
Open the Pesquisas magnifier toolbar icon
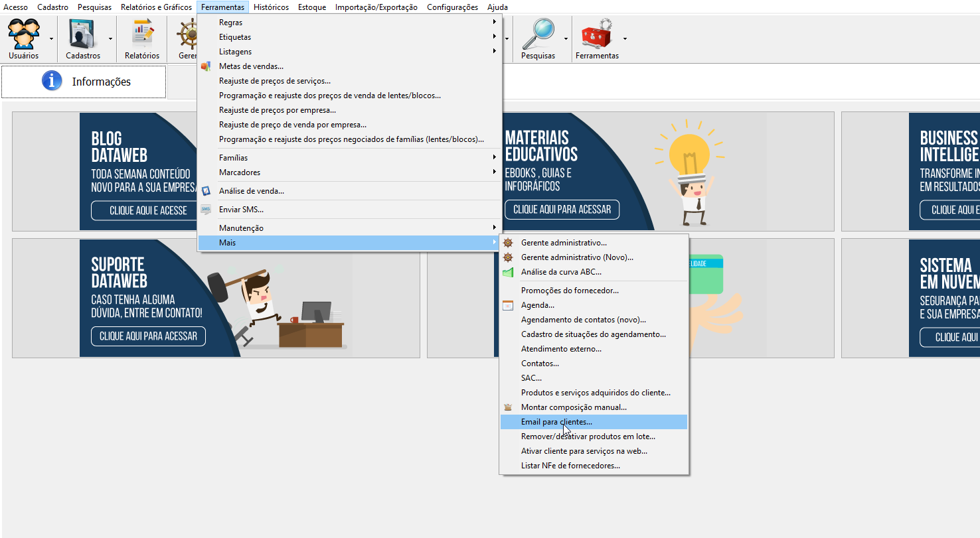point(537,34)
